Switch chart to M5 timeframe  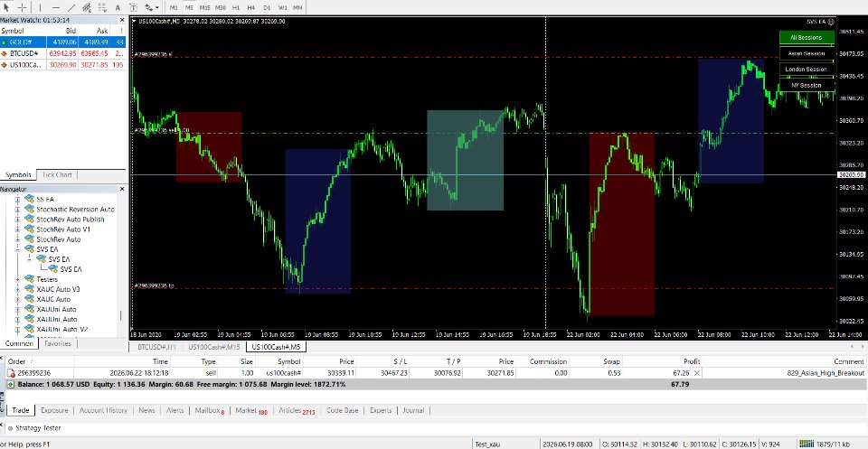pos(189,8)
